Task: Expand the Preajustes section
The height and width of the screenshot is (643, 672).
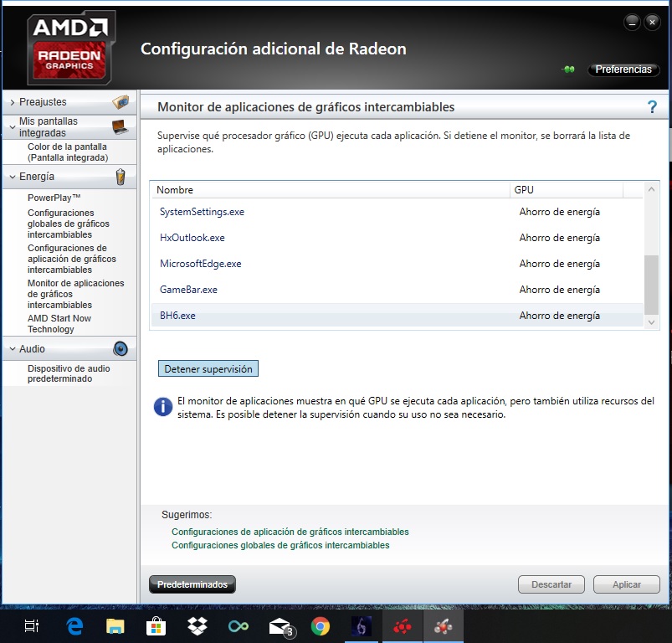Action: [x=12, y=102]
